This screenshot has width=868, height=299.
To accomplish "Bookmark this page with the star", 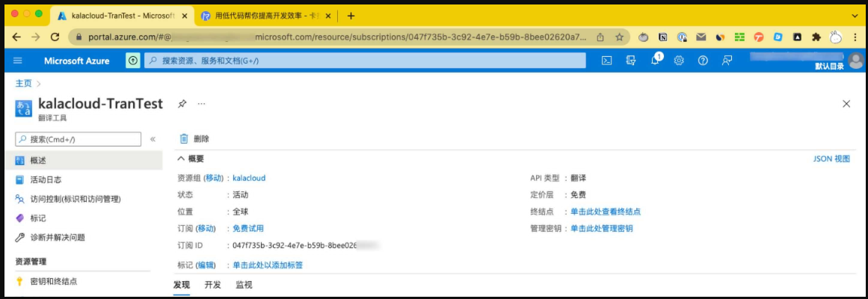I will coord(620,37).
